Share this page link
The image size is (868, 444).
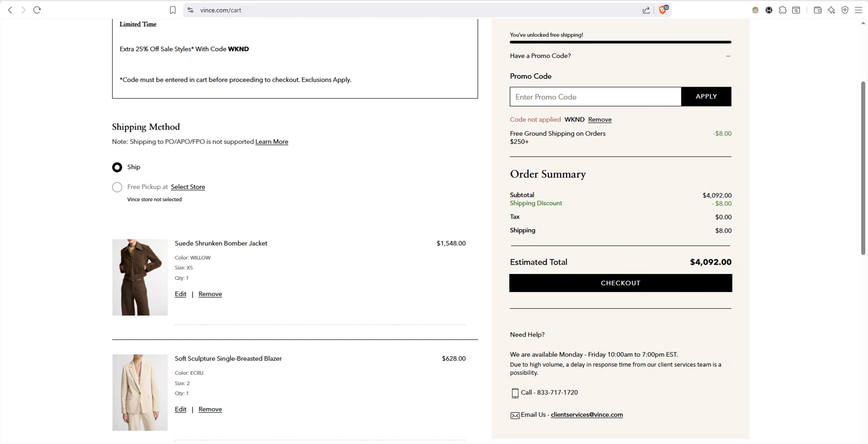tap(646, 10)
